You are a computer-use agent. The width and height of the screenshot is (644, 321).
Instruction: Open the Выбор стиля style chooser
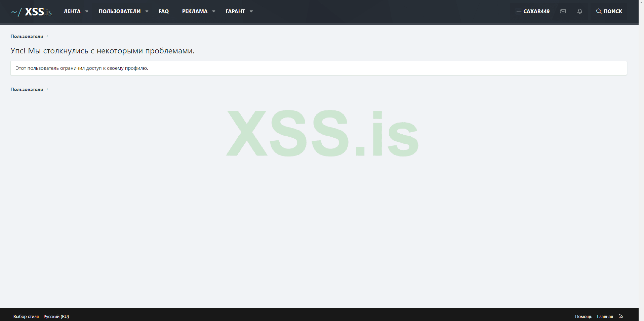tap(26, 317)
